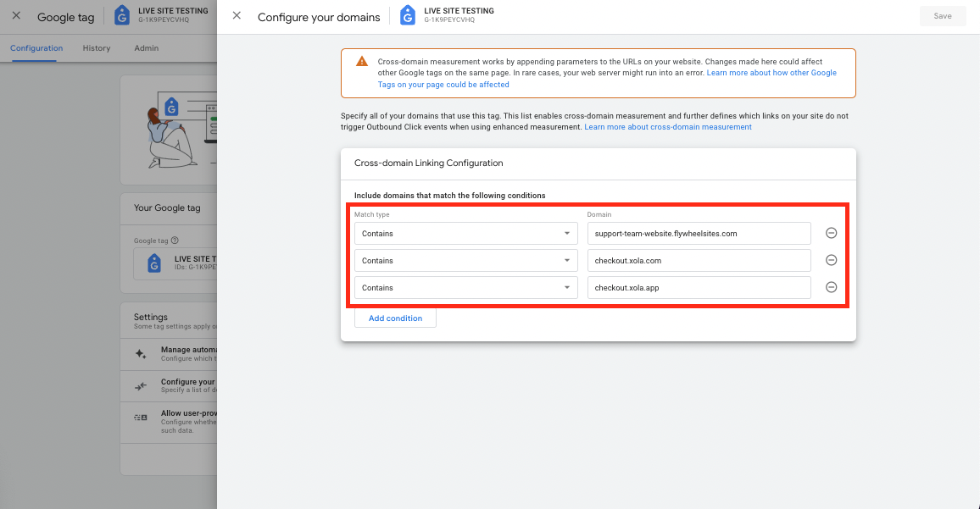The image size is (980, 509).
Task: Switch to the Configuration tab
Action: click(36, 48)
